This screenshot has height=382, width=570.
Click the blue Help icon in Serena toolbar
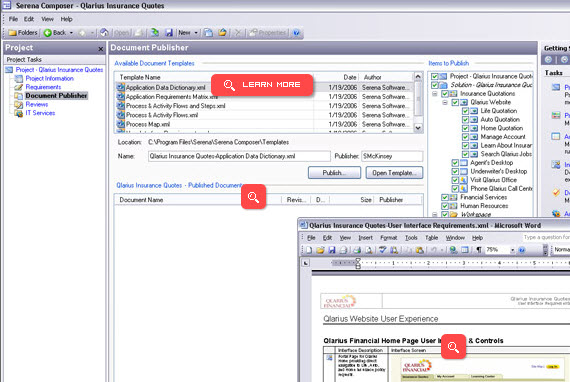(296, 33)
